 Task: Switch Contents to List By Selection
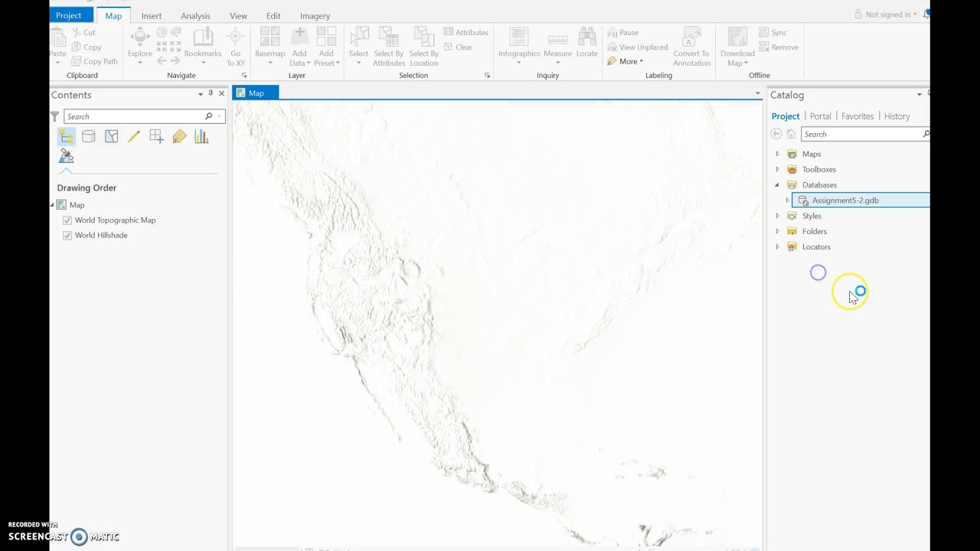112,136
